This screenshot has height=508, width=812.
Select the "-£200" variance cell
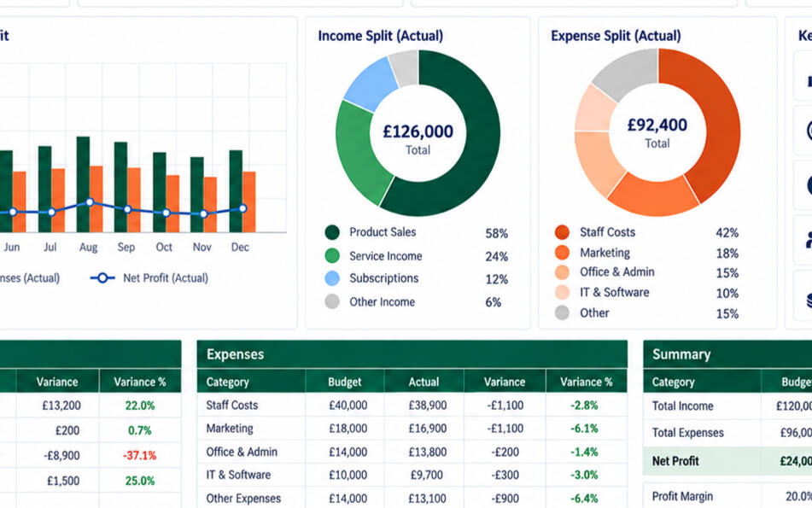pyautogui.click(x=505, y=452)
